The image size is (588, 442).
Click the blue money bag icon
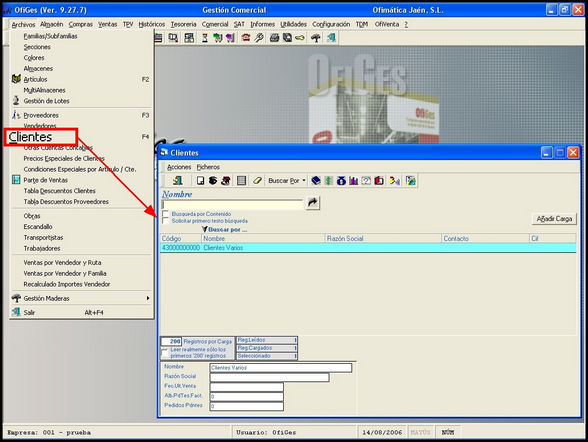point(341,181)
